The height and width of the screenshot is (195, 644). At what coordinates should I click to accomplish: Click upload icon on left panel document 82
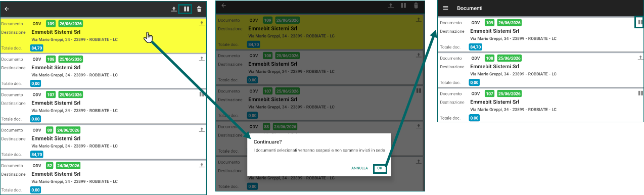(202, 165)
